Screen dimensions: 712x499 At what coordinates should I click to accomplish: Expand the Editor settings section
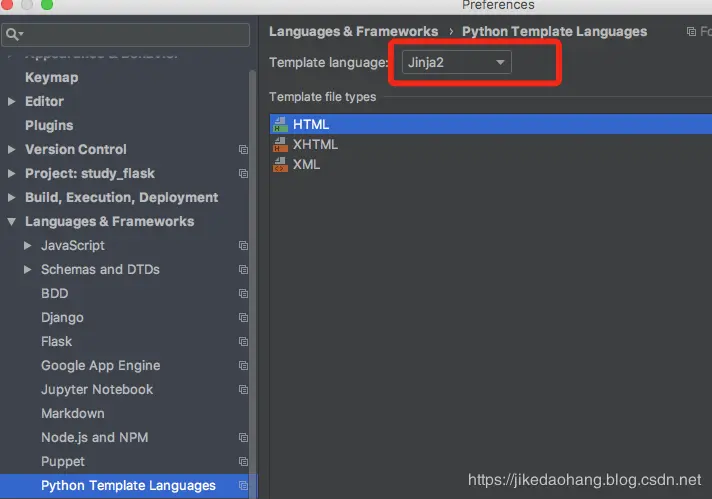12,101
